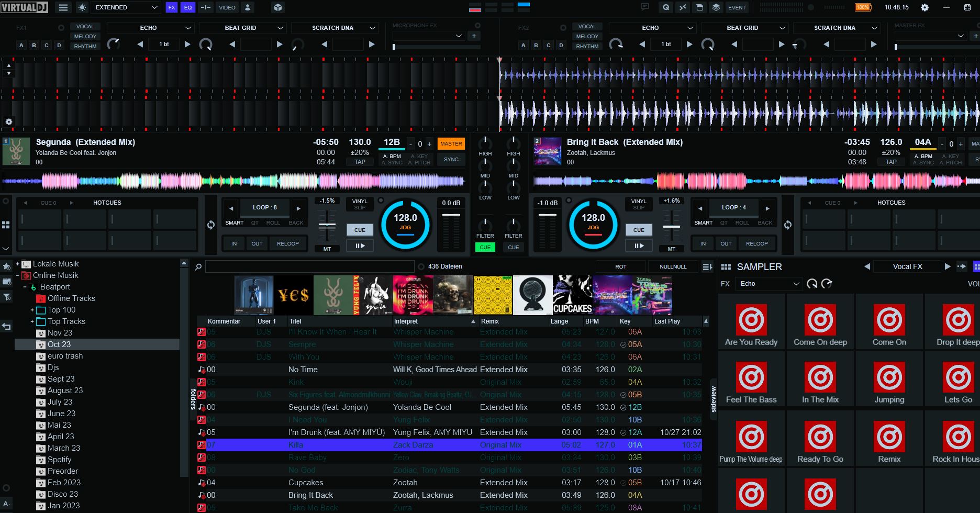Click the Cupcakes album art thumbnail
The width and height of the screenshot is (980, 513).
(x=572, y=295)
